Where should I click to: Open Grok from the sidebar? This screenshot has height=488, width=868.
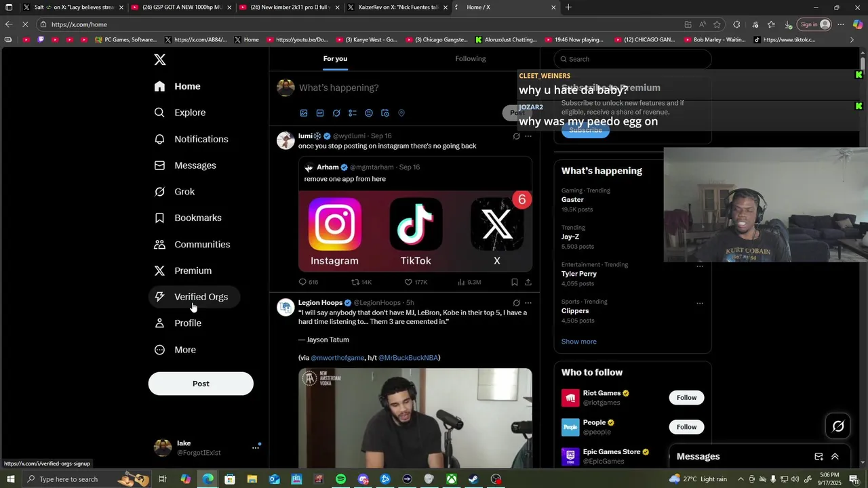click(175, 192)
